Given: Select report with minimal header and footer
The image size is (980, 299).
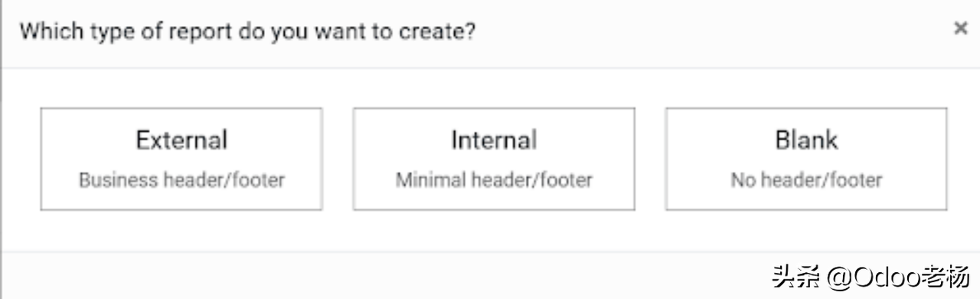Looking at the screenshot, I should 494,159.
